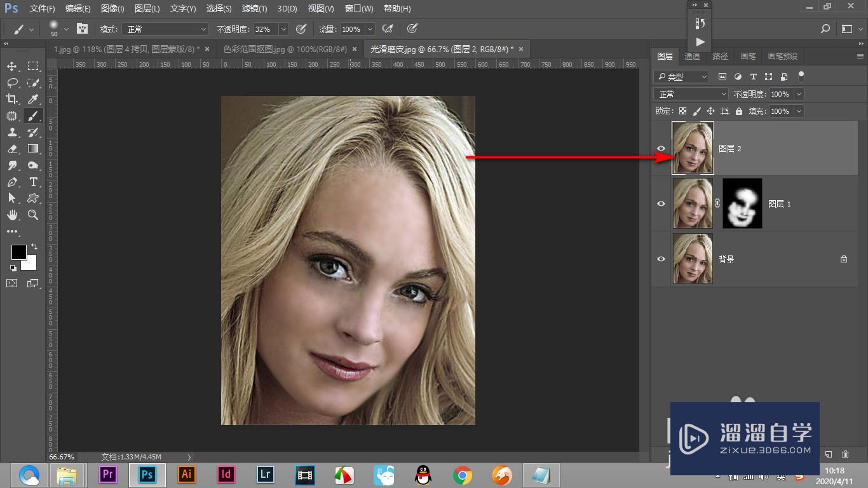868x488 pixels.
Task: Select the Zoom tool
Action: click(33, 215)
